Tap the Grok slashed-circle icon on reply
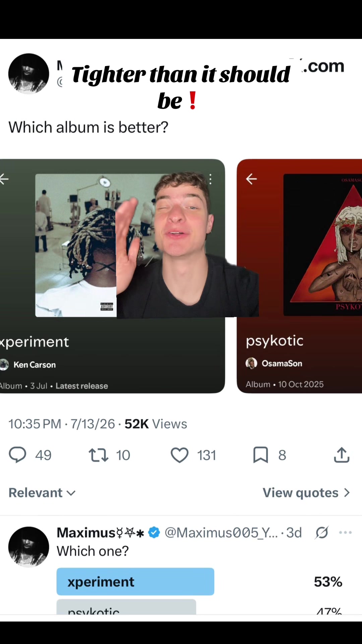 pos(322,532)
